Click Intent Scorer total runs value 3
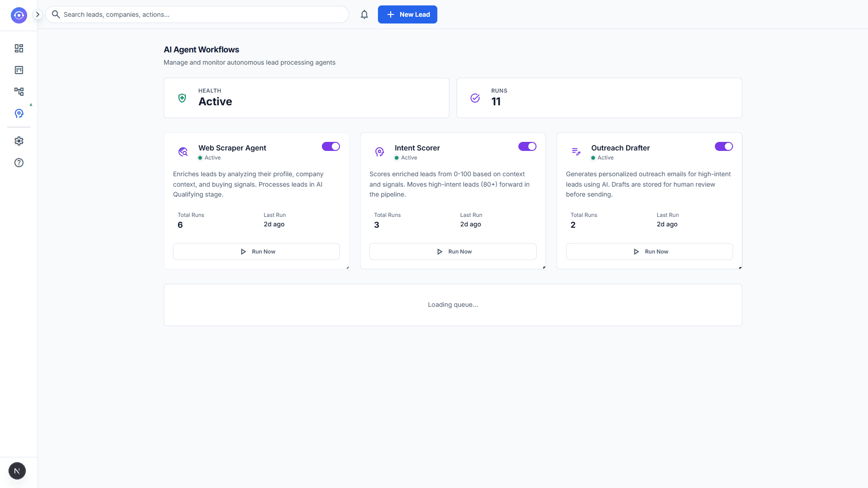This screenshot has width=868, height=488. (x=377, y=225)
